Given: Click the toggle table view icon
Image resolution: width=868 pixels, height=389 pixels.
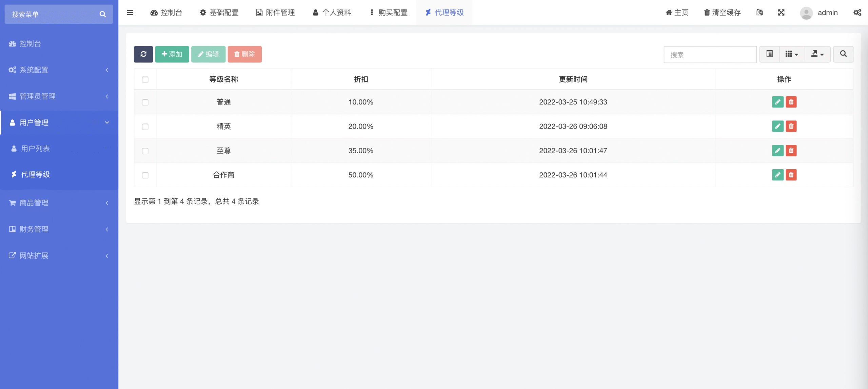Looking at the screenshot, I should point(769,54).
